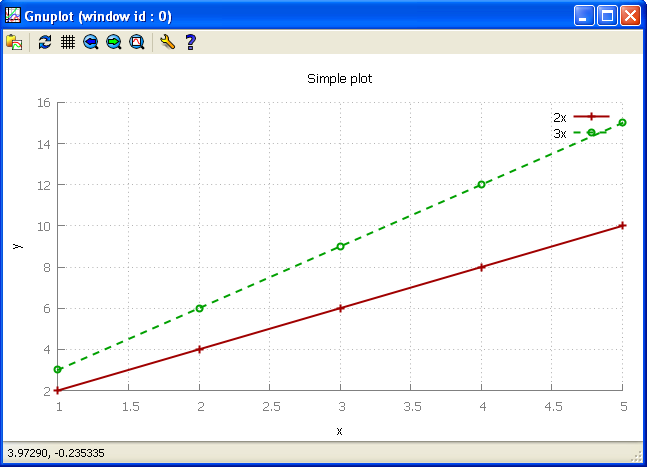Open help question mark icon
Viewport: 647px width, 468px height.
[x=190, y=42]
